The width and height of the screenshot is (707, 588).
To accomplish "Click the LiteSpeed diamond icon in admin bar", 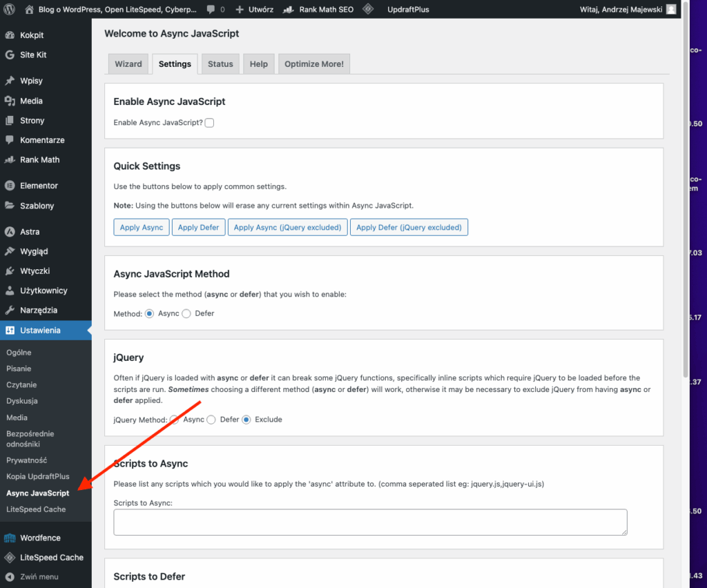I will click(368, 9).
